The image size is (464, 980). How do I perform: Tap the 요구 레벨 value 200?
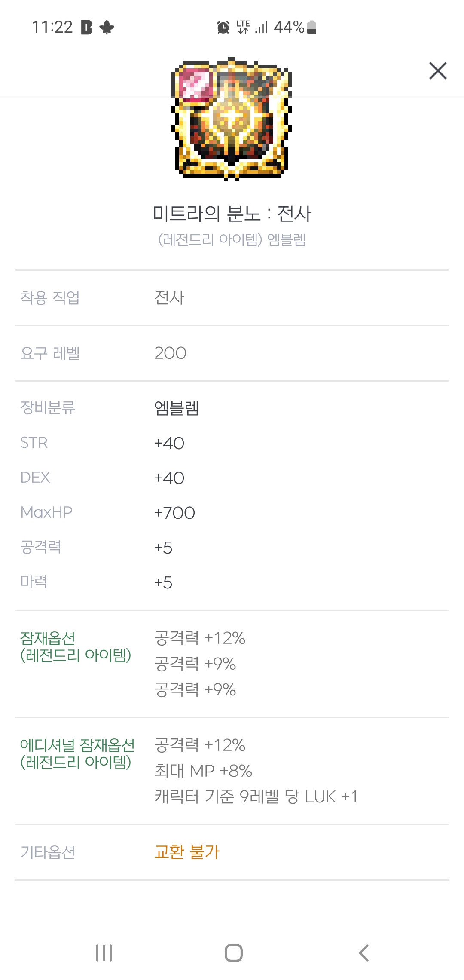[x=170, y=353]
